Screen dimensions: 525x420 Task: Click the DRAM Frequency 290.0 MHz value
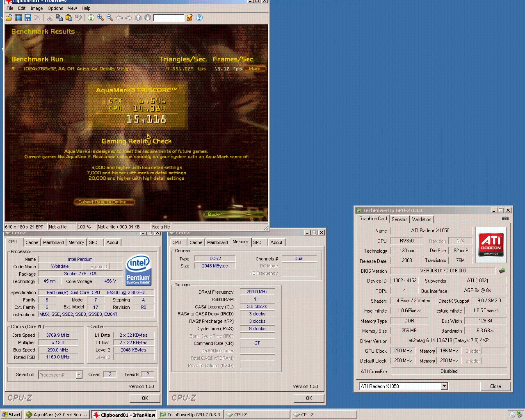pyautogui.click(x=257, y=292)
